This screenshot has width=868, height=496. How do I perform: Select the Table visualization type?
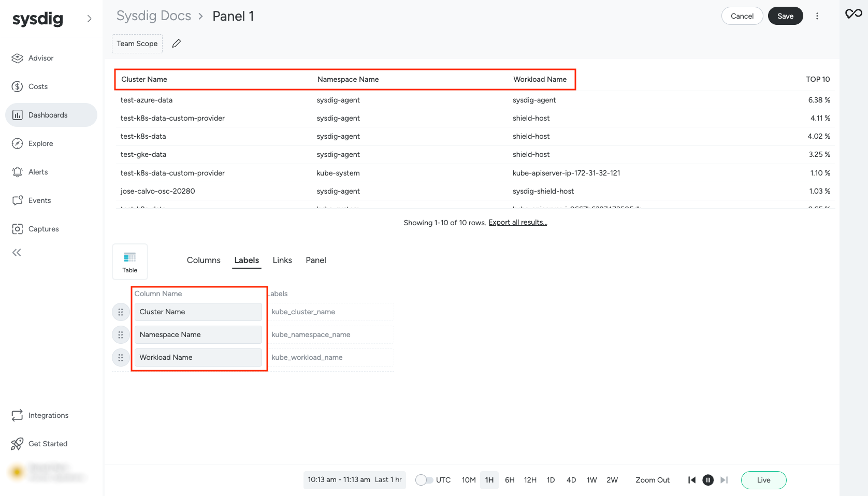coord(130,262)
